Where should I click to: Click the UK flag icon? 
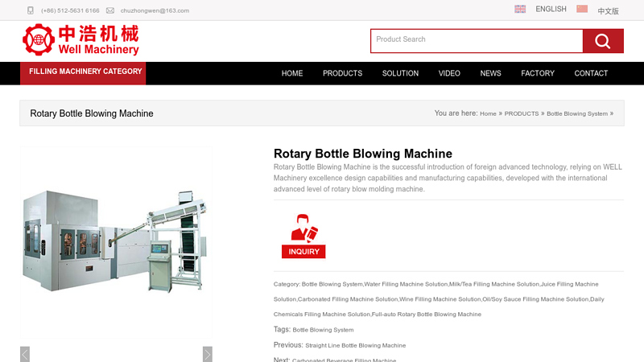pos(520,9)
